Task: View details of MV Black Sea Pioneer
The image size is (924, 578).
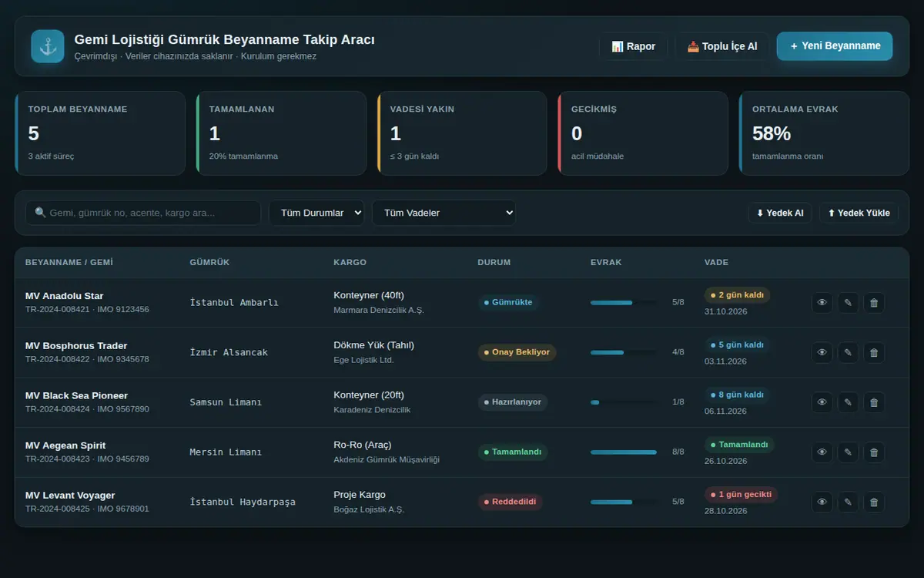Action: (x=822, y=402)
